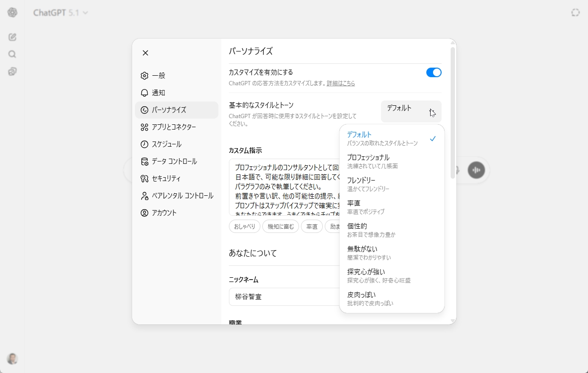Open the ChatGPT 5.1 model selector
Image resolution: width=588 pixels, height=373 pixels.
tap(61, 13)
